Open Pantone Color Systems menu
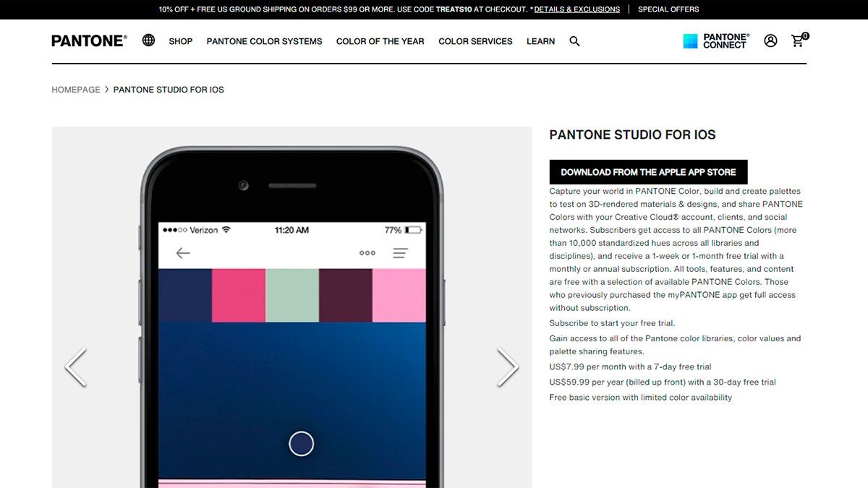 pos(264,41)
